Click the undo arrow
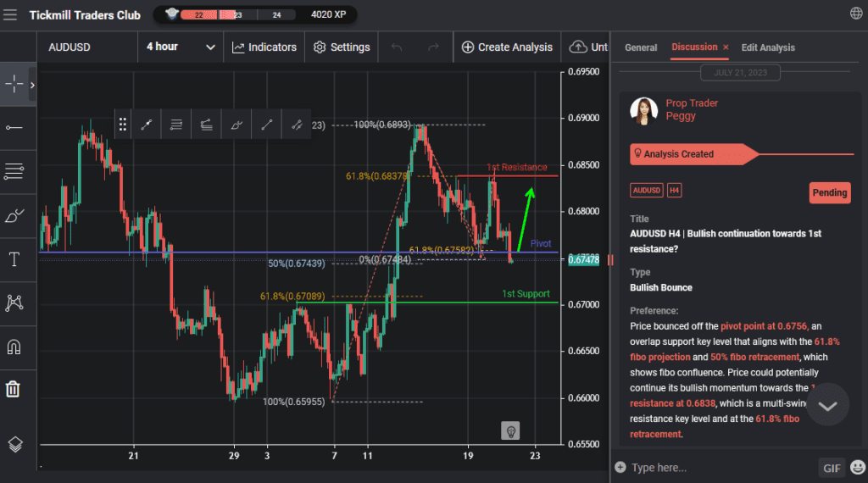868x483 pixels. point(397,47)
